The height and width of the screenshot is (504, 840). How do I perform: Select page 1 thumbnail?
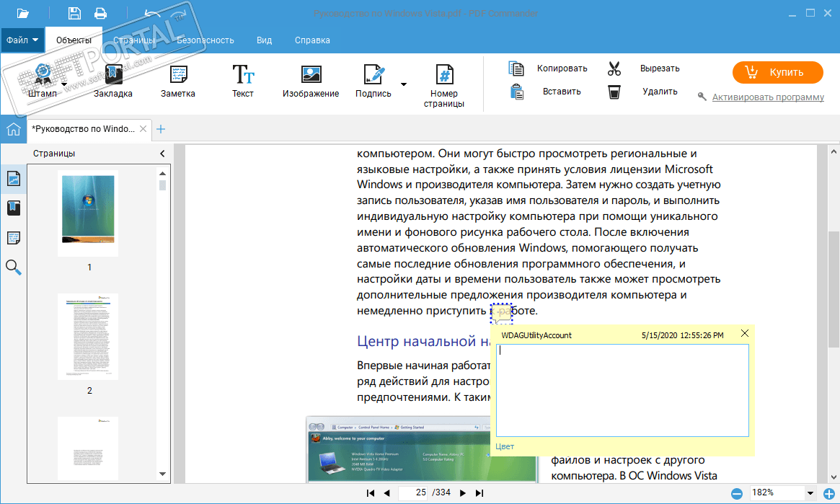(x=89, y=213)
